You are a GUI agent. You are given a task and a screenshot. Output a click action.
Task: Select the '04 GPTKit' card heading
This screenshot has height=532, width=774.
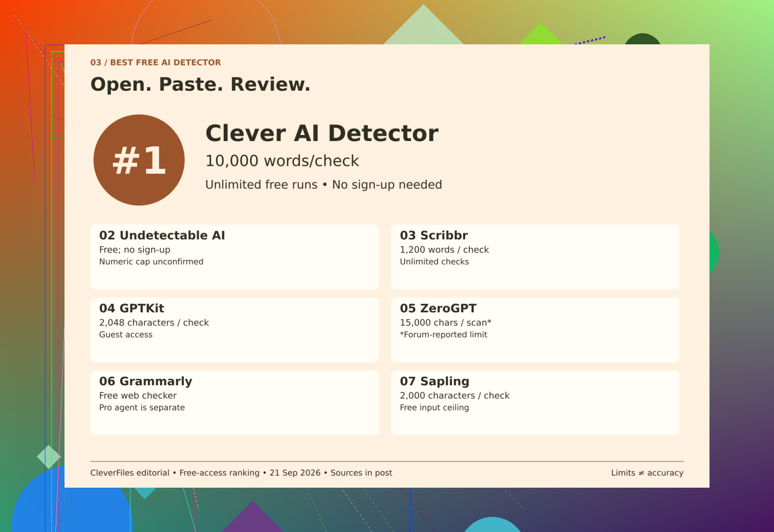[132, 308]
